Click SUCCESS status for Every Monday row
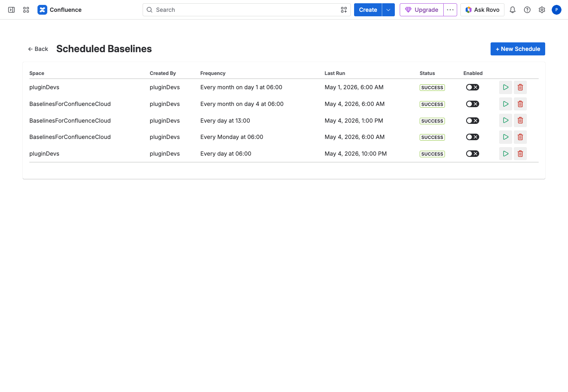Image resolution: width=568 pixels, height=392 pixels. [x=432, y=137]
